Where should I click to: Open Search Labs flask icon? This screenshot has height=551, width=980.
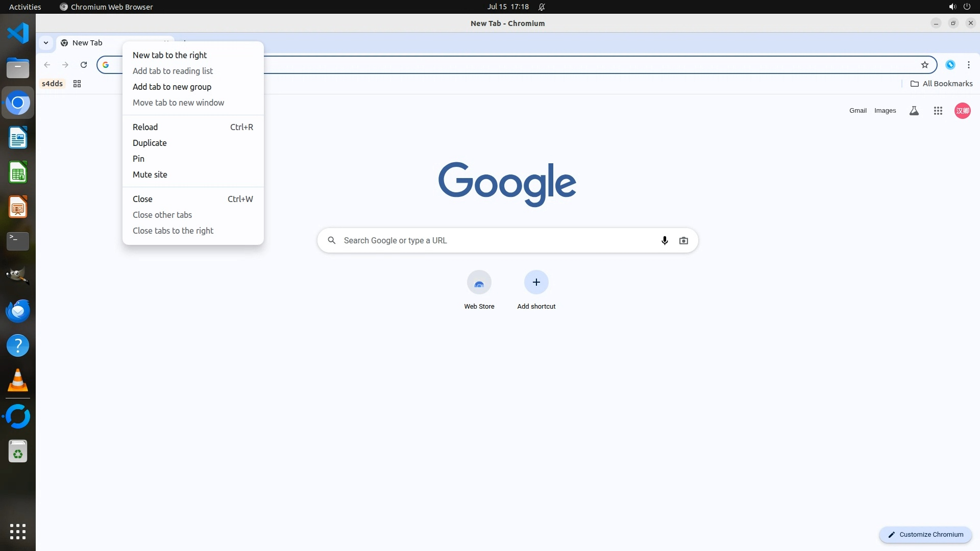pyautogui.click(x=914, y=111)
